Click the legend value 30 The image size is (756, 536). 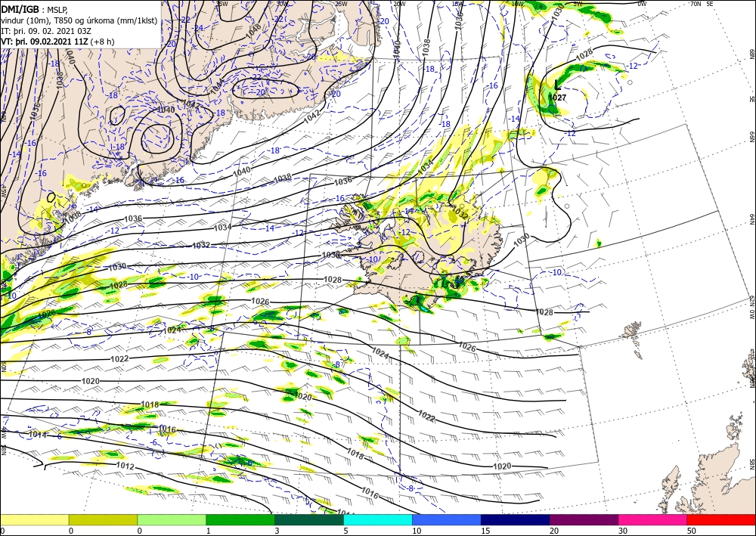623,531
